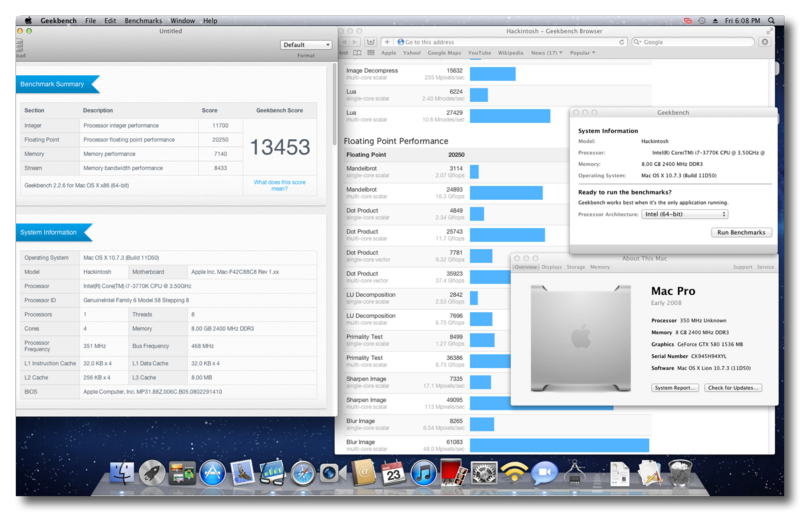Open the File menu
Image resolution: width=800 pixels, height=512 pixels.
[90, 20]
